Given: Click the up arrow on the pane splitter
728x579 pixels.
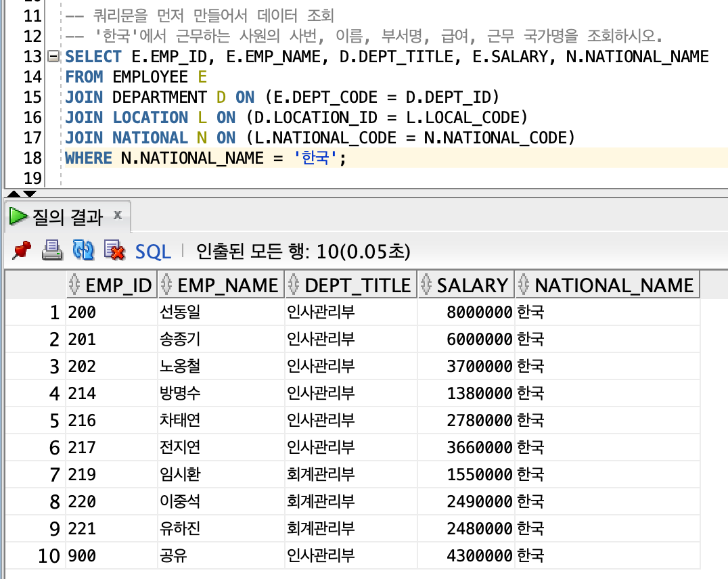Looking at the screenshot, I should tap(14, 193).
